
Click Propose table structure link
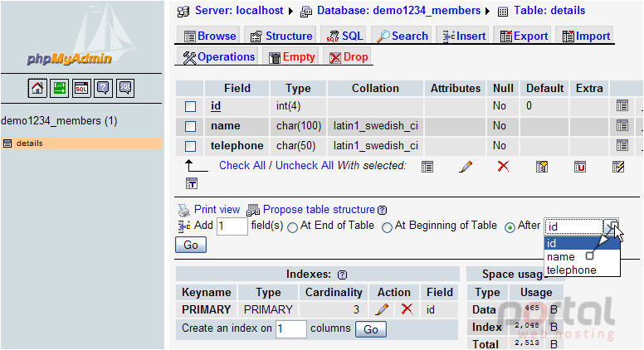(x=319, y=209)
